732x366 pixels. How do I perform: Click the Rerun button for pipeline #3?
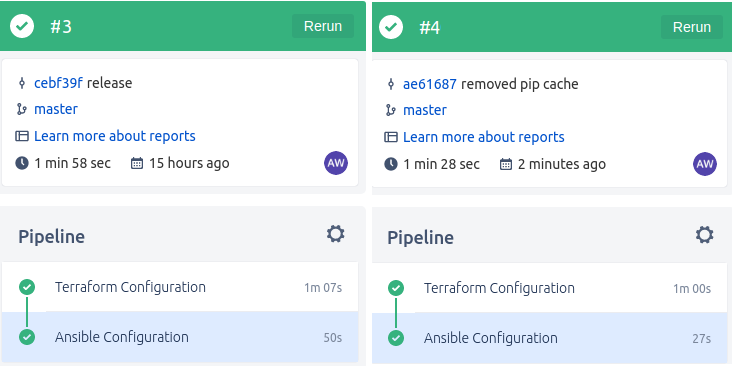click(x=323, y=26)
